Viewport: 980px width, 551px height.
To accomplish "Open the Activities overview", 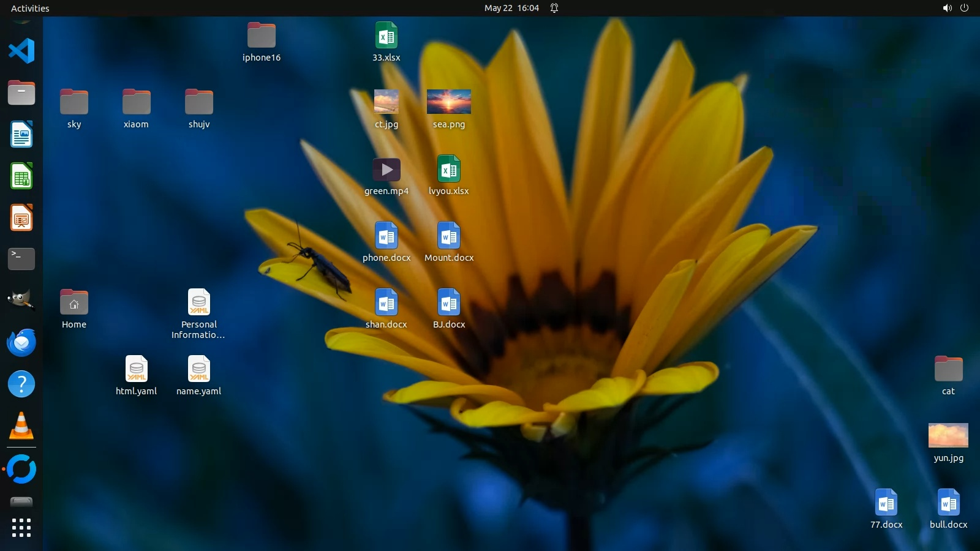I will click(30, 8).
